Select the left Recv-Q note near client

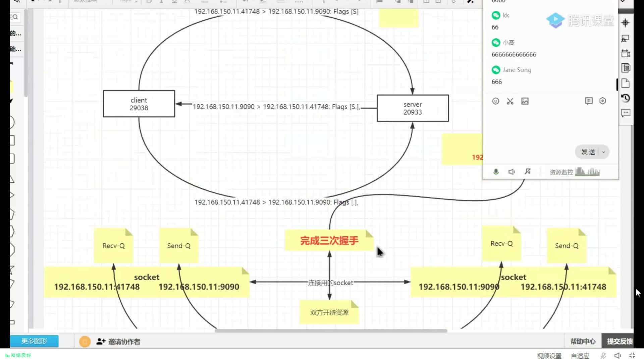[113, 246]
